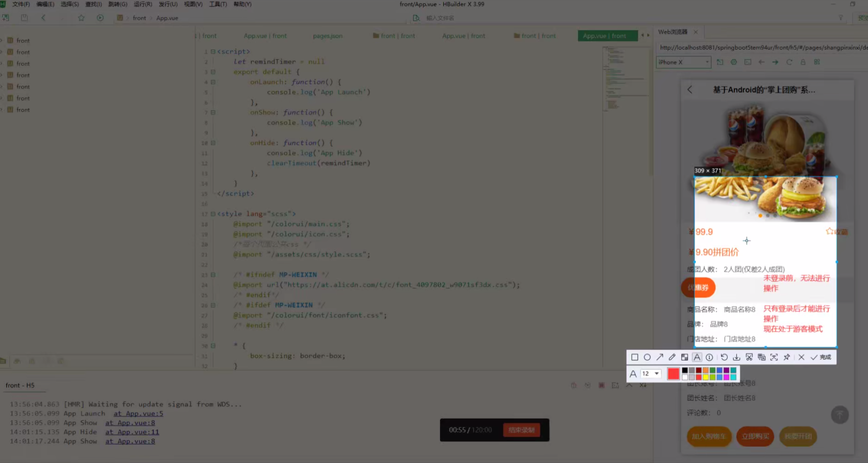868x463 pixels.
Task: Click the browser URL address field
Action: (762, 47)
